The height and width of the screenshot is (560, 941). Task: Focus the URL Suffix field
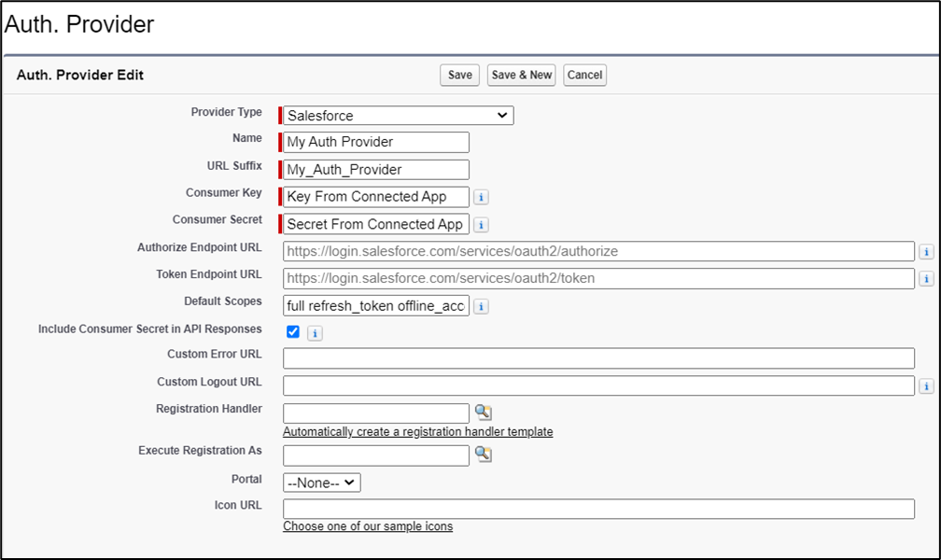(376, 170)
